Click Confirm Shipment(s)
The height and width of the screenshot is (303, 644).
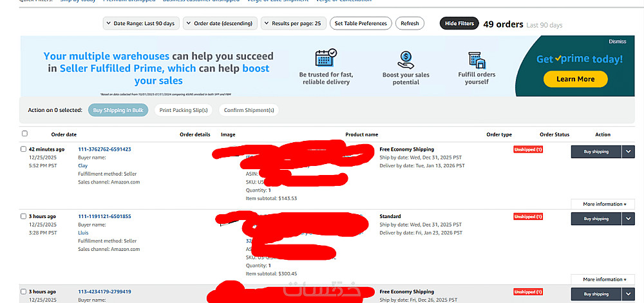click(x=249, y=110)
